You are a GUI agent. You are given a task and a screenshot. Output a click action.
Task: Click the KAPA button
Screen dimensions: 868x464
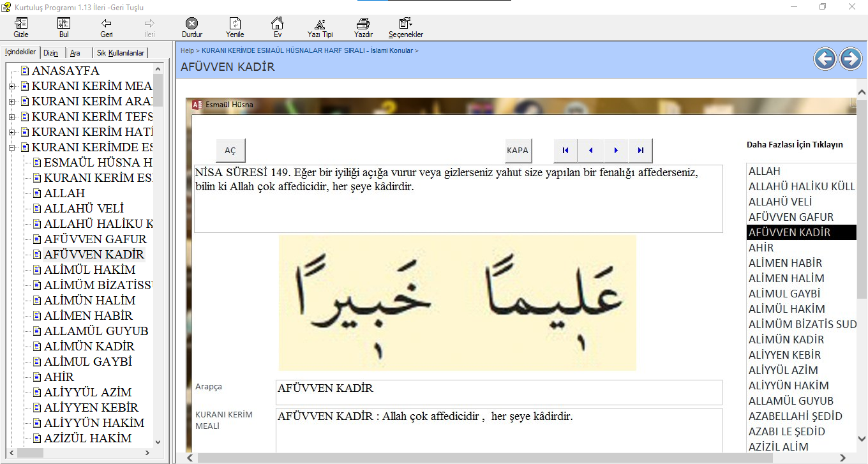[x=517, y=151]
